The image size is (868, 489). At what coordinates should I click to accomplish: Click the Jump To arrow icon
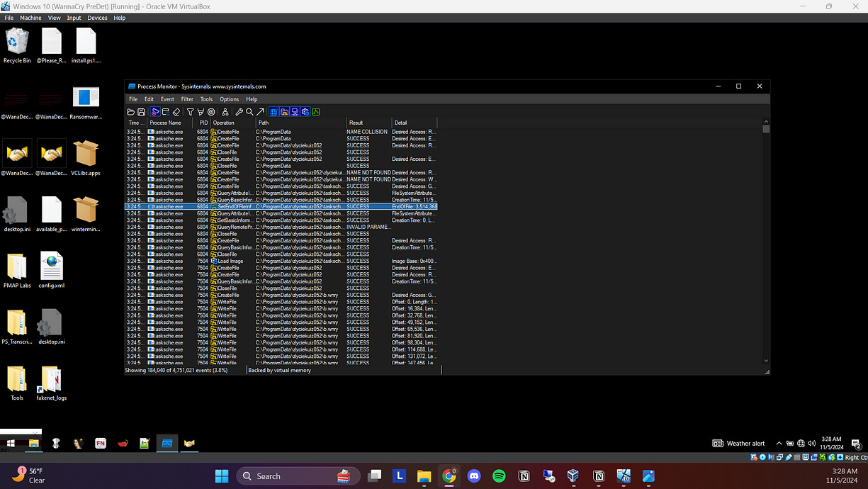[260, 111]
